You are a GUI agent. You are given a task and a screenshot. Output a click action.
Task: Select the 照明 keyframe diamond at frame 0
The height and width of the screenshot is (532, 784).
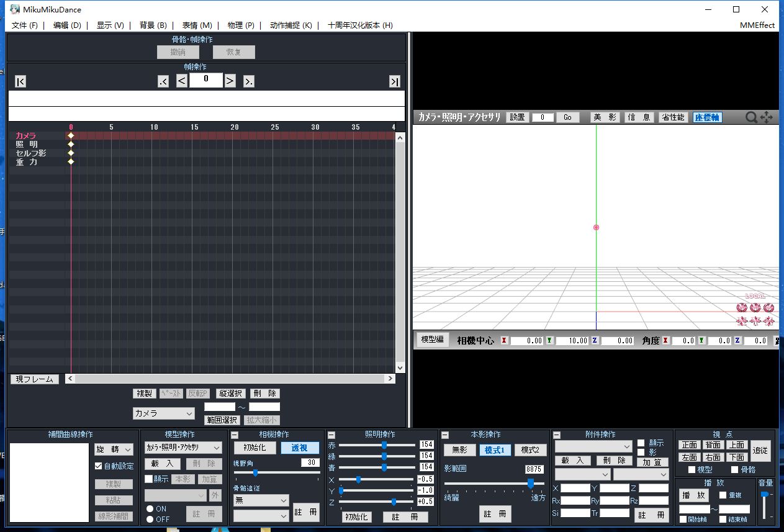pos(71,144)
